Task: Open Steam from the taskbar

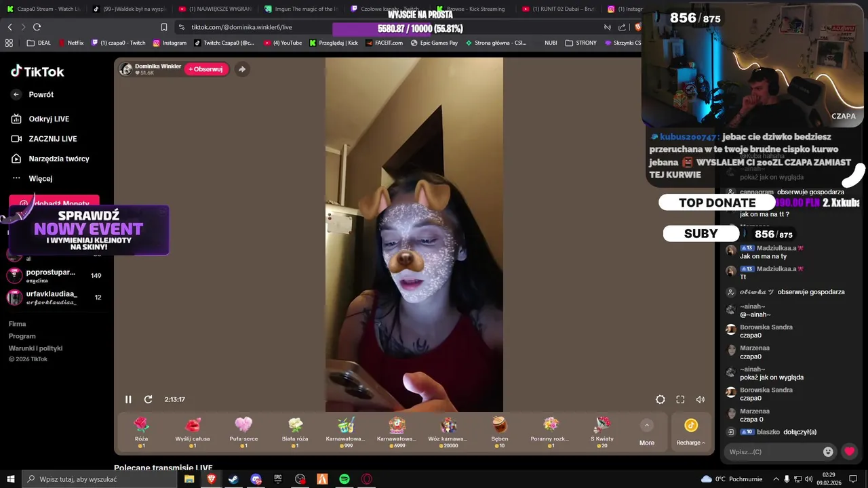Action: (x=233, y=479)
